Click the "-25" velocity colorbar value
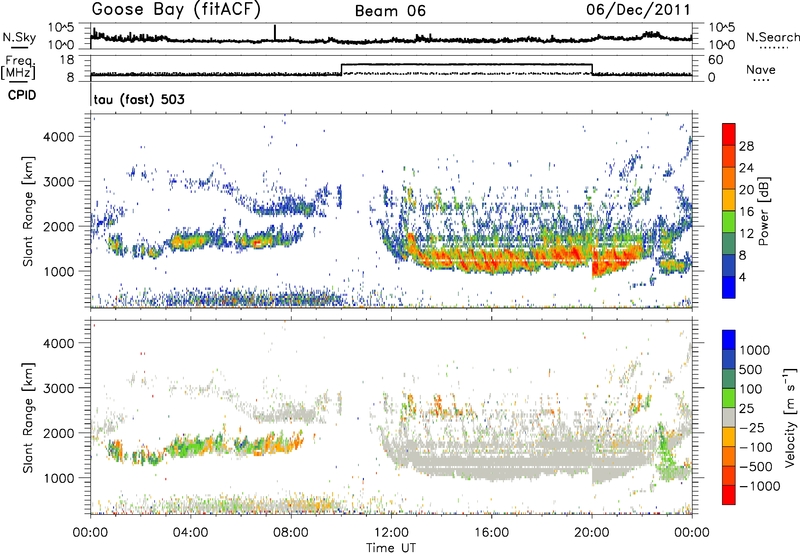The width and height of the screenshot is (800, 554). [x=752, y=427]
